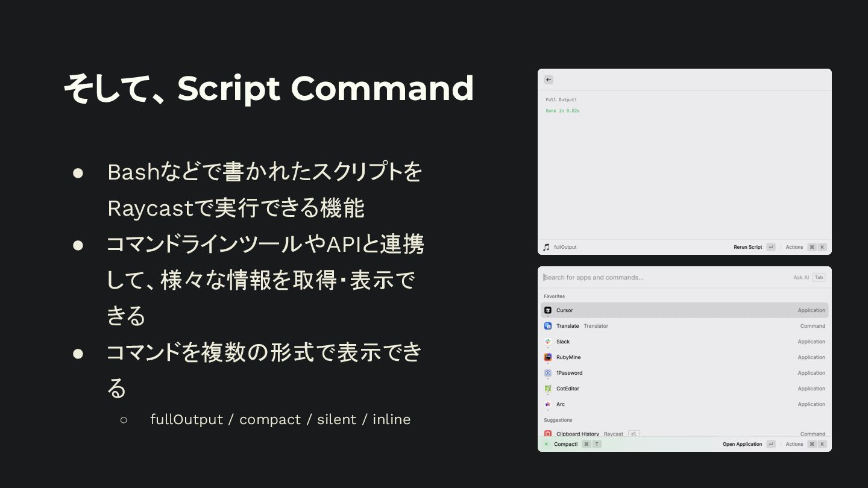Click the Enter key icon beside Rerun Script

(771, 247)
